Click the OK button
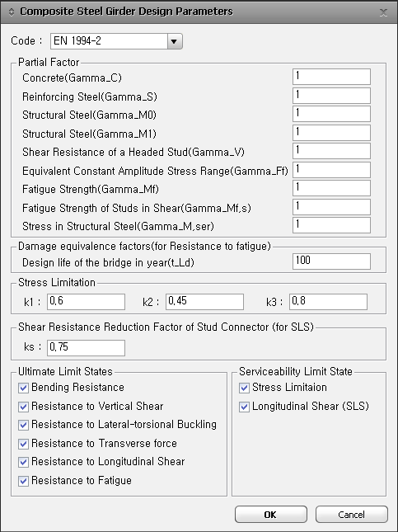398x532 pixels. click(271, 515)
